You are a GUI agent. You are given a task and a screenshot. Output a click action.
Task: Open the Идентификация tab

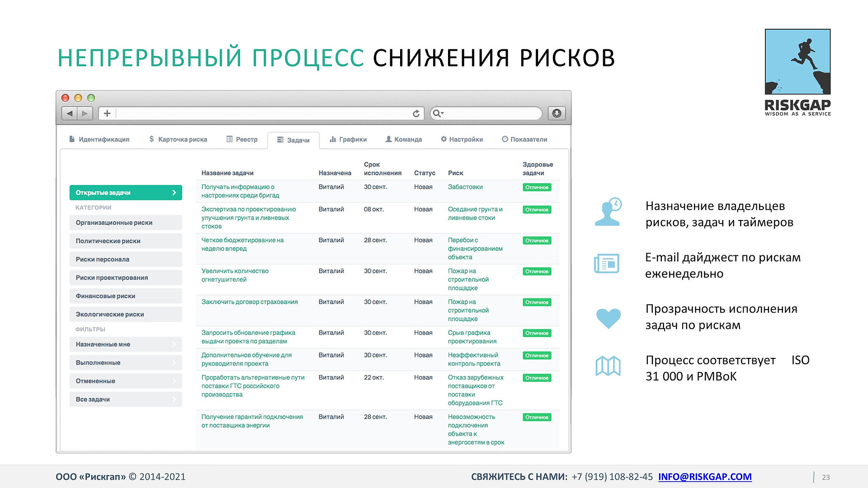click(99, 139)
